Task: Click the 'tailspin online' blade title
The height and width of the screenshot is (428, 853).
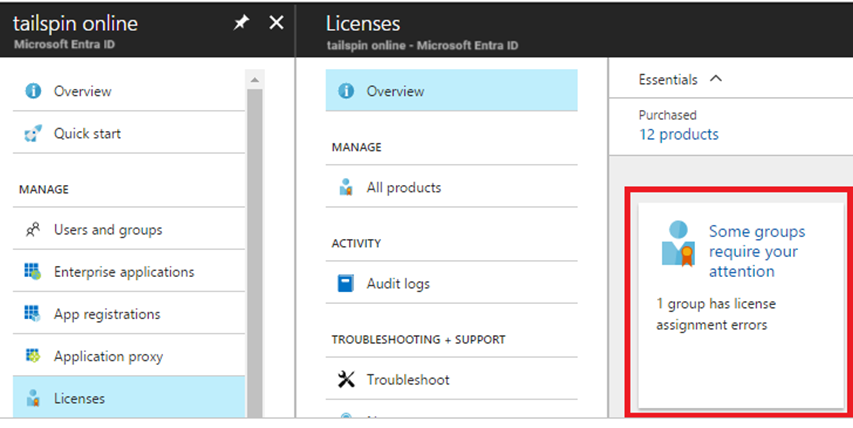Action: point(76,23)
